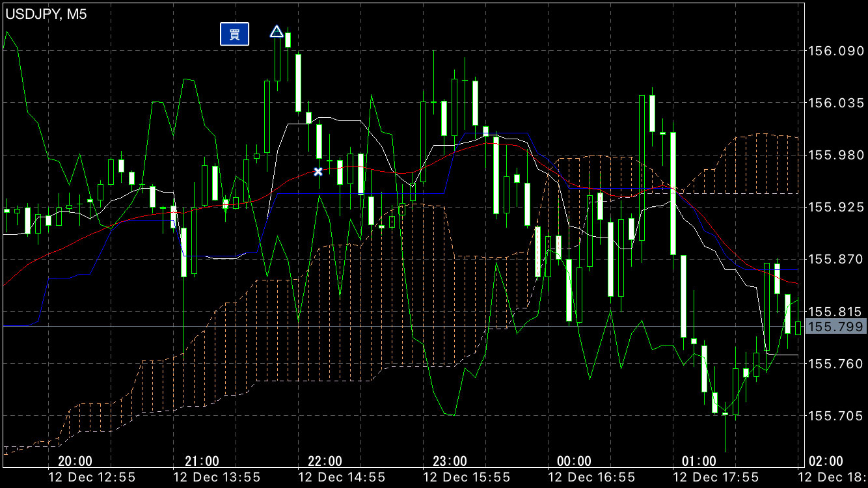Click the 156.090 price axis label
868x488 pixels.
point(835,50)
